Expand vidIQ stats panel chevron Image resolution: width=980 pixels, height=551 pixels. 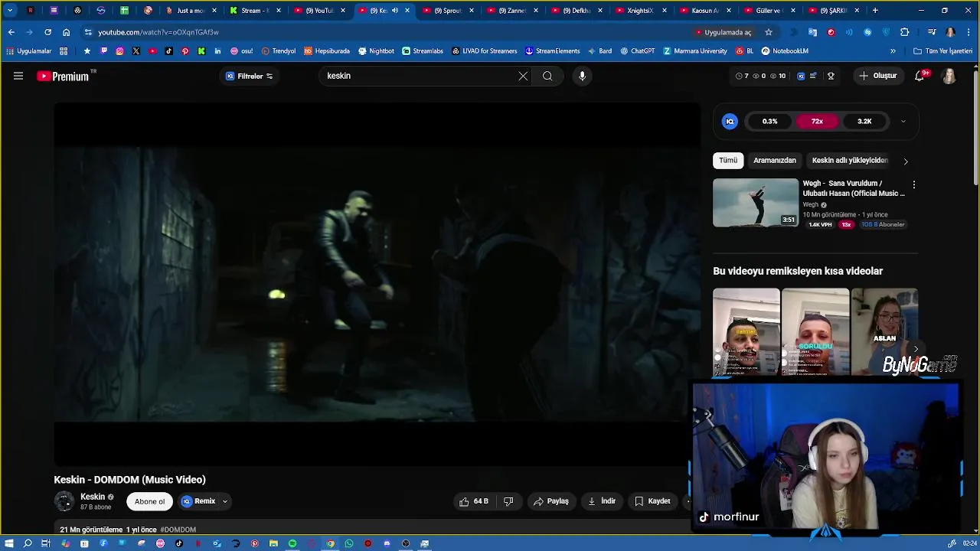point(903,121)
